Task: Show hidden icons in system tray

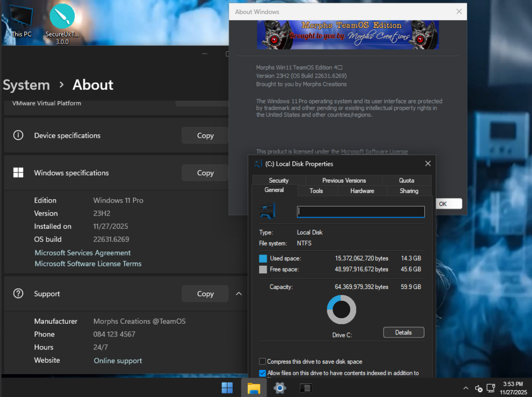Action: point(466,388)
